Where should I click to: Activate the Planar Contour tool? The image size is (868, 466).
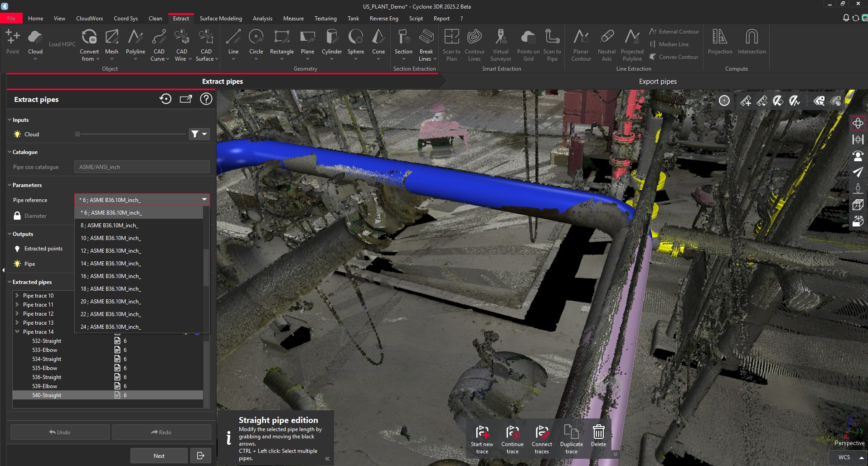pos(581,44)
